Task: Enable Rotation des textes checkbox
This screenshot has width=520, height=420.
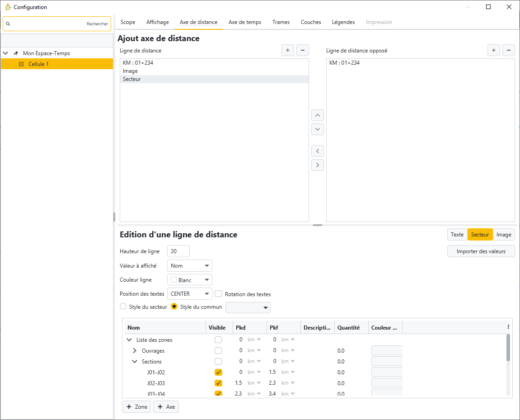Action: click(219, 294)
